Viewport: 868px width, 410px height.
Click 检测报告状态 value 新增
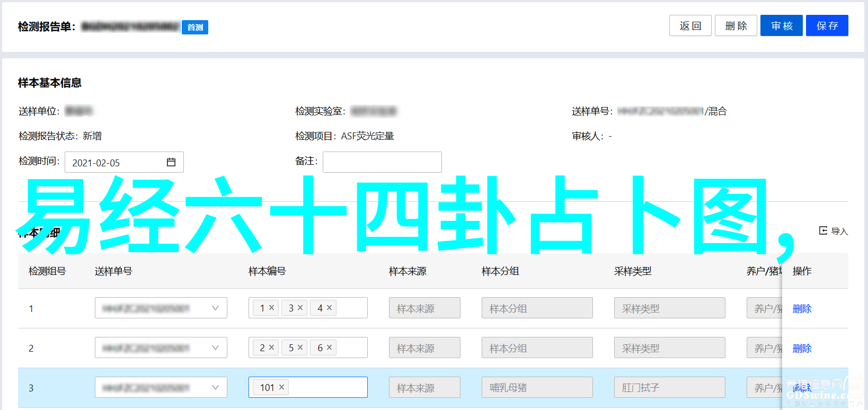tap(92, 136)
